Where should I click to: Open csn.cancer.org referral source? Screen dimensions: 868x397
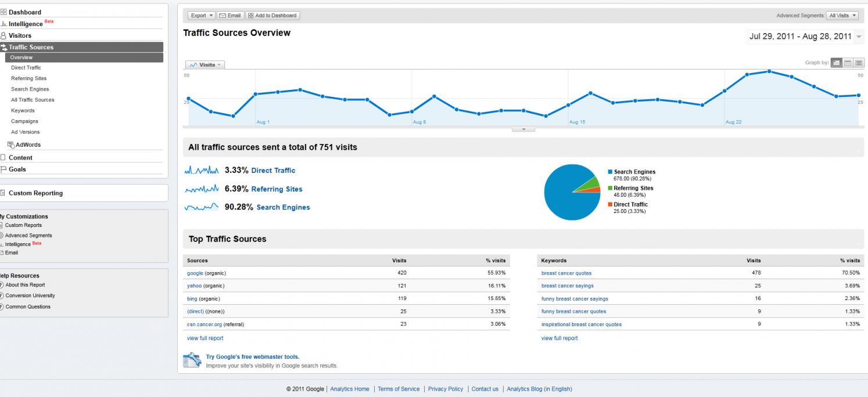[x=205, y=324]
